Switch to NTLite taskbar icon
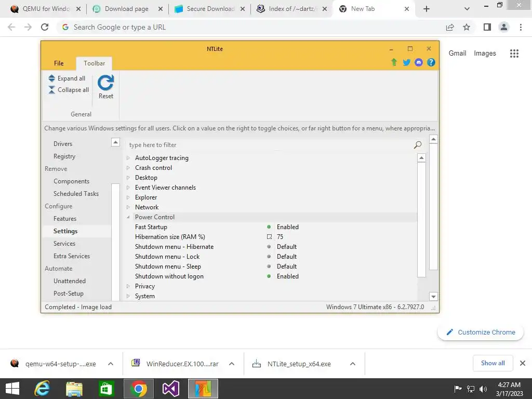This screenshot has height=399, width=532. [x=203, y=389]
